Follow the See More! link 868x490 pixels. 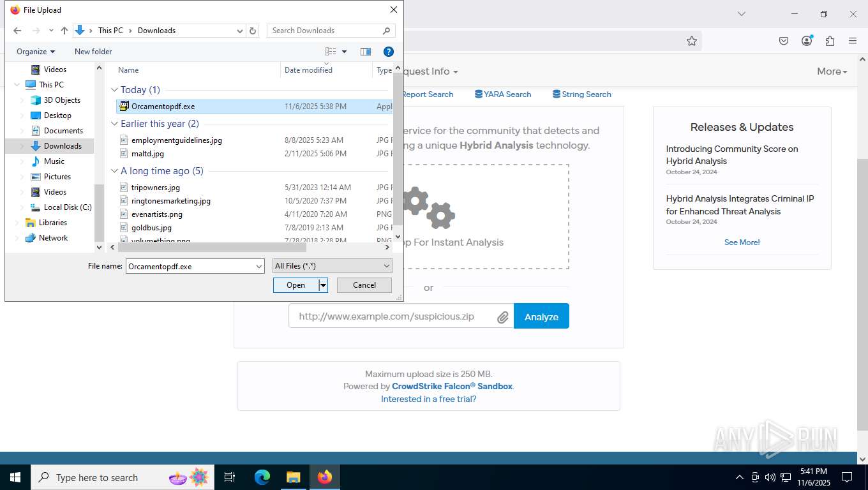[x=742, y=242]
